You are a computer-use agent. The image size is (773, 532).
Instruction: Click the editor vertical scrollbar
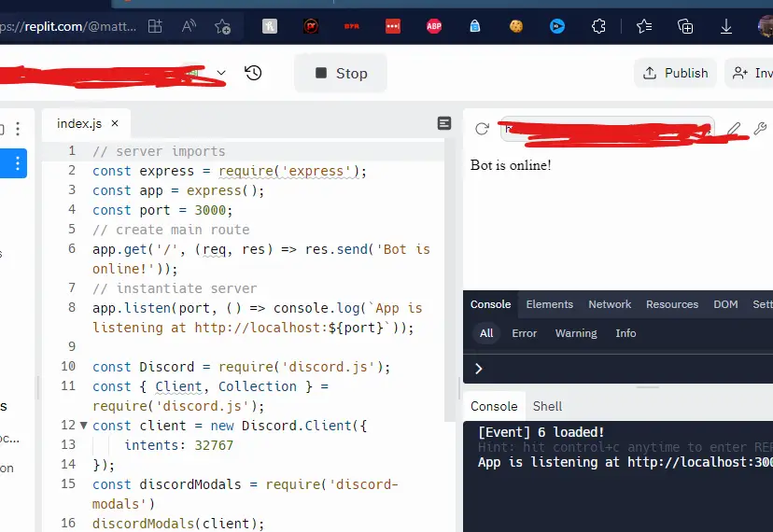point(450,280)
